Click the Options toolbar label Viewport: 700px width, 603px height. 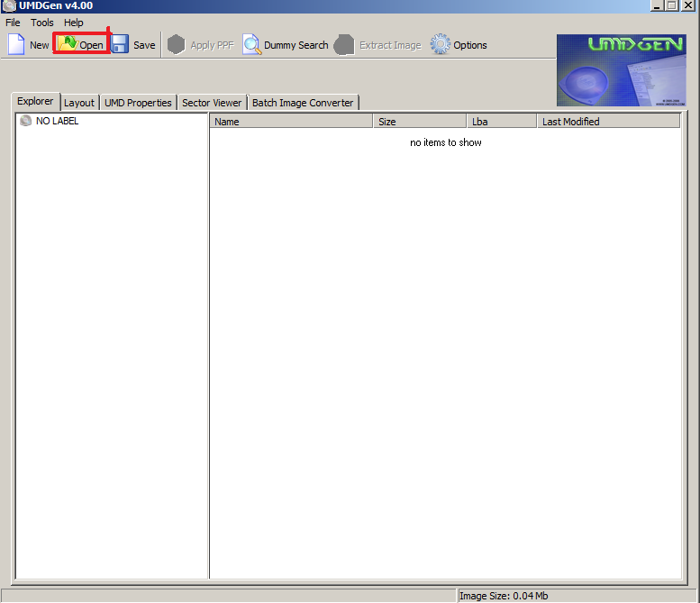coord(470,45)
